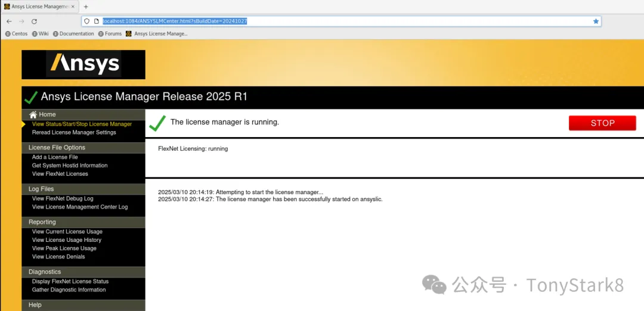Open the Wiki bookmark
This screenshot has width=644, height=311.
pos(41,33)
